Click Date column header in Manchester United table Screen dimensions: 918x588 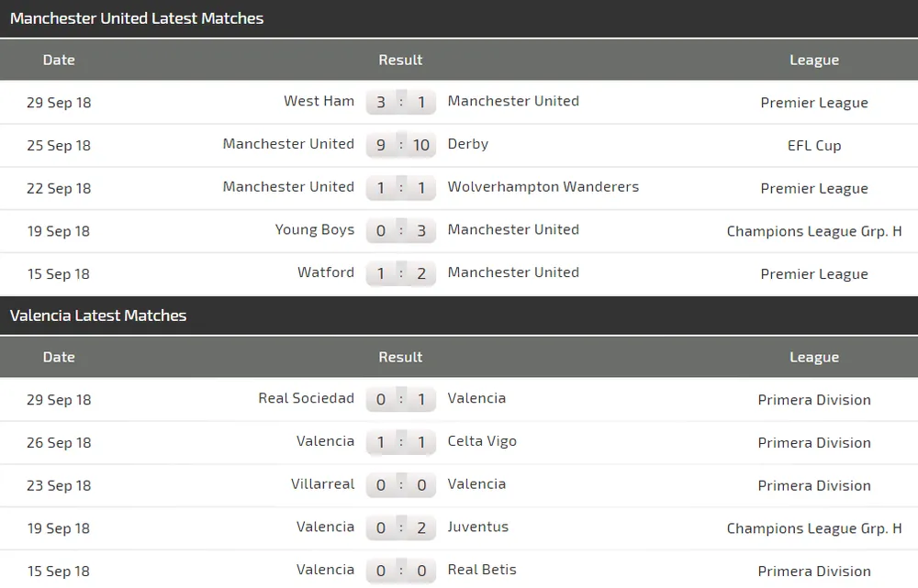coord(59,60)
